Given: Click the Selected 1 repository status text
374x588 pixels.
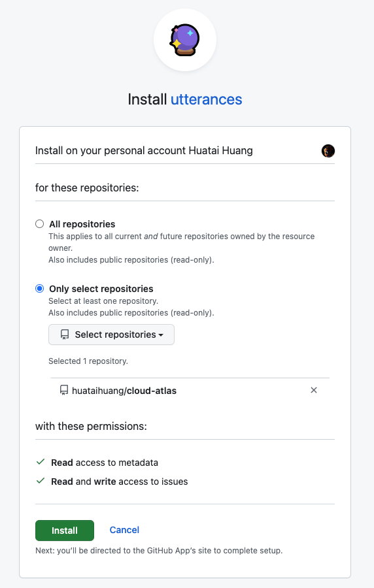Looking at the screenshot, I should click(x=88, y=361).
